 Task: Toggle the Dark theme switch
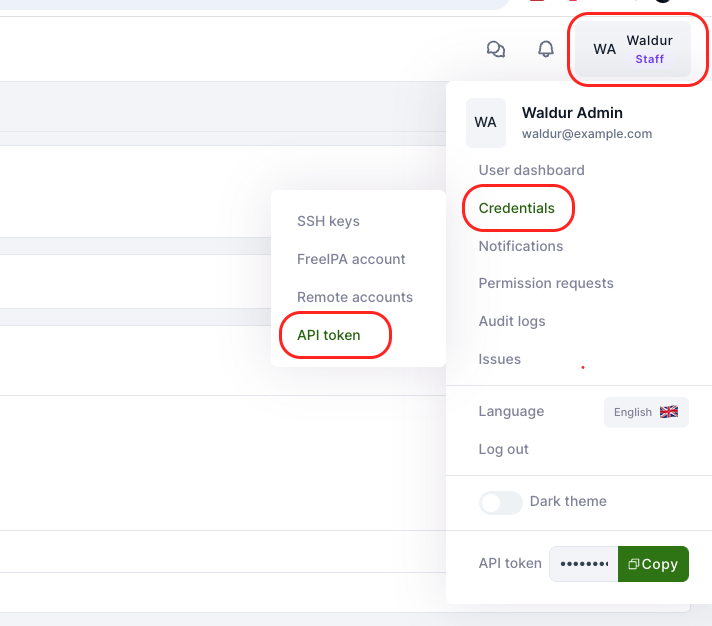[x=501, y=502]
